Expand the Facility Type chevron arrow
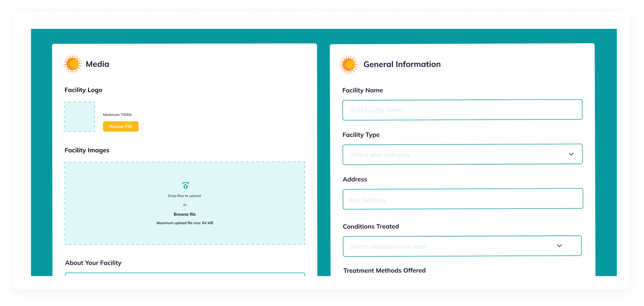The height and width of the screenshot is (306, 644). (571, 154)
